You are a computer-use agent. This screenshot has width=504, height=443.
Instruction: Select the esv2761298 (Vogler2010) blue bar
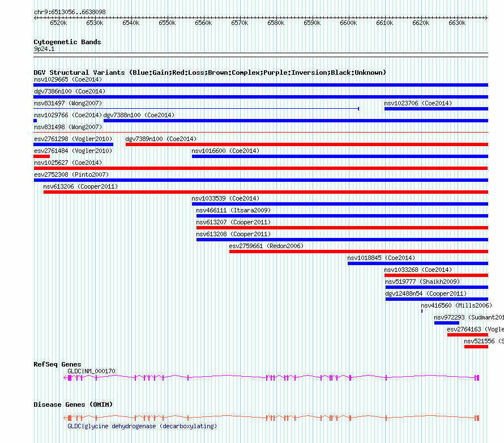[73, 144]
